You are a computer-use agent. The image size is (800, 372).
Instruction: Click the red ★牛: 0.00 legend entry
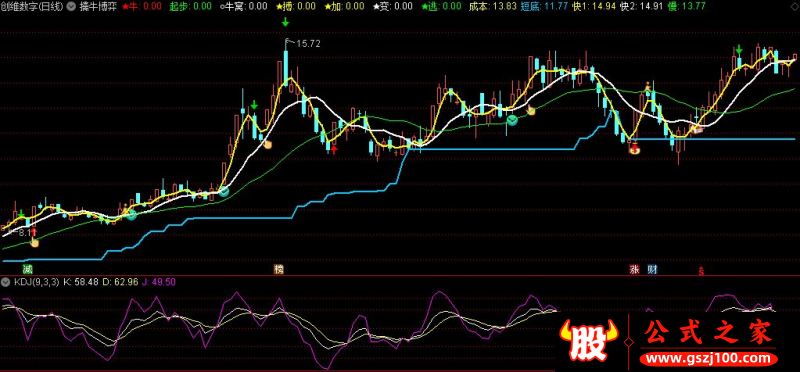click(x=142, y=7)
